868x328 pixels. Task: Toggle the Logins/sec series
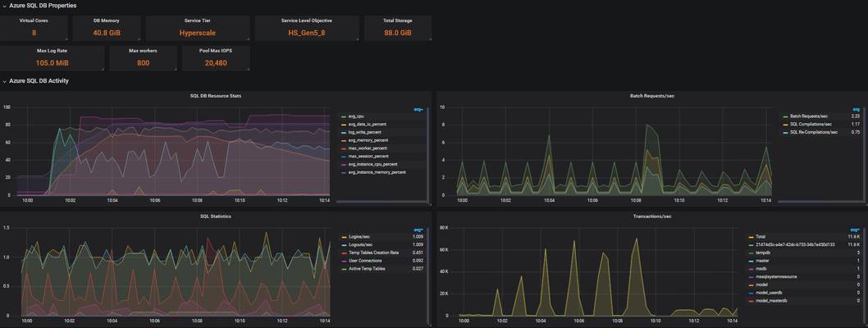tap(360, 237)
